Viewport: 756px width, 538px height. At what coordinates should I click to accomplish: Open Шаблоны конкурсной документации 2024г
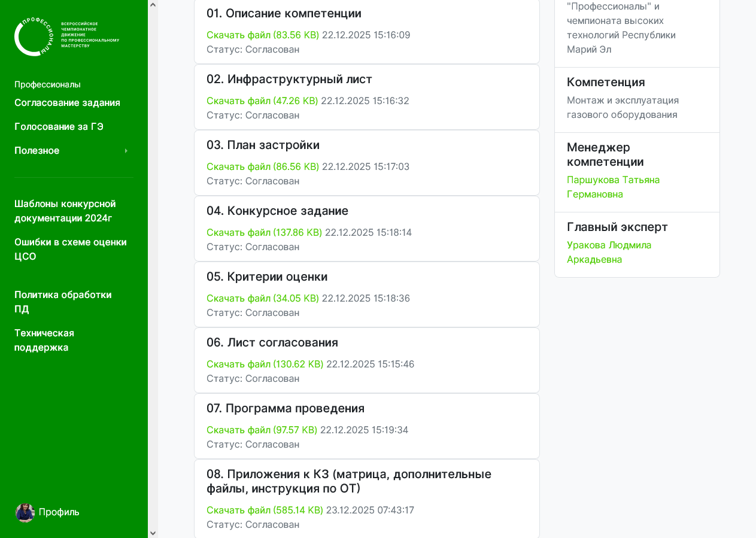click(65, 211)
